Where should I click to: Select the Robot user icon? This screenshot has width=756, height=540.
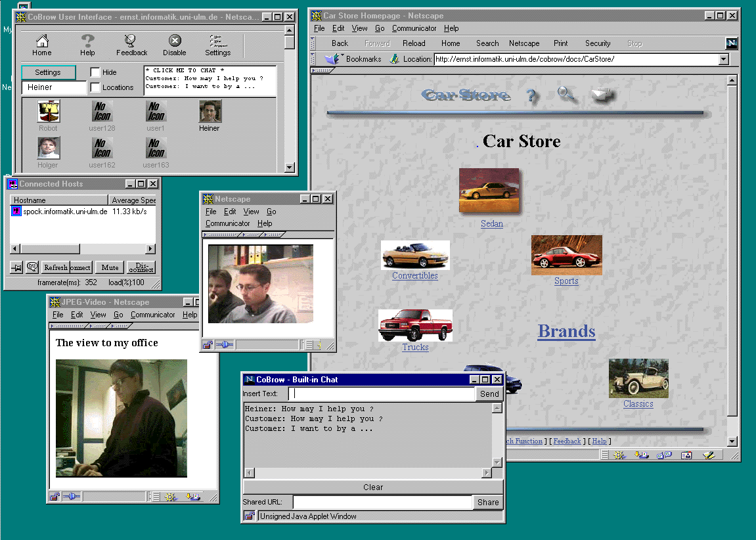[x=49, y=112]
